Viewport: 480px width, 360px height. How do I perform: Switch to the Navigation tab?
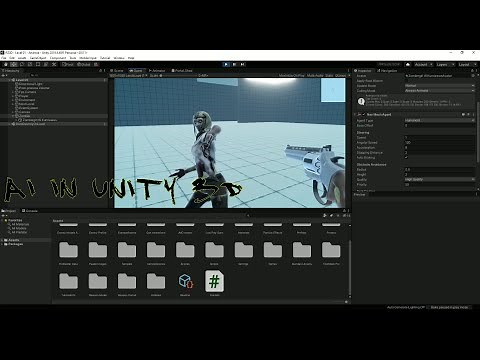(387, 71)
